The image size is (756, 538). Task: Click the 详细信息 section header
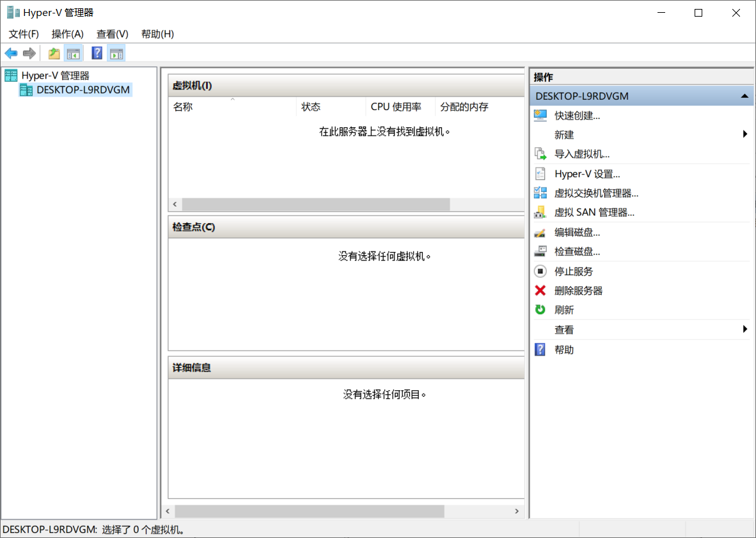[x=346, y=368]
